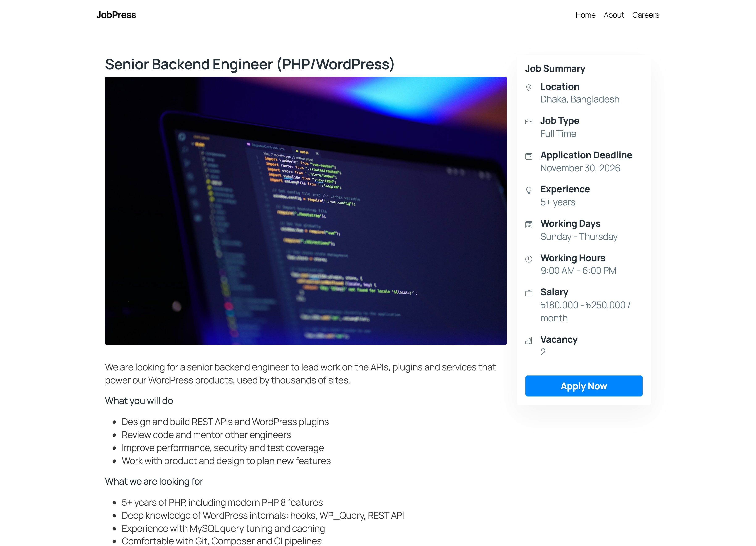Click the Job Summary heading
Image resolution: width=756 pixels, height=546 pixels.
(555, 69)
